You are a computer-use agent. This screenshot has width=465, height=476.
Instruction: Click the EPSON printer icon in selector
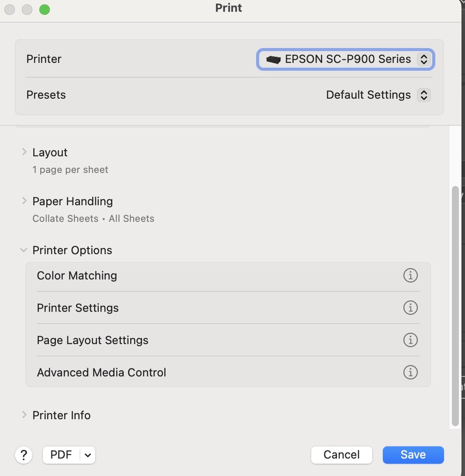click(274, 59)
